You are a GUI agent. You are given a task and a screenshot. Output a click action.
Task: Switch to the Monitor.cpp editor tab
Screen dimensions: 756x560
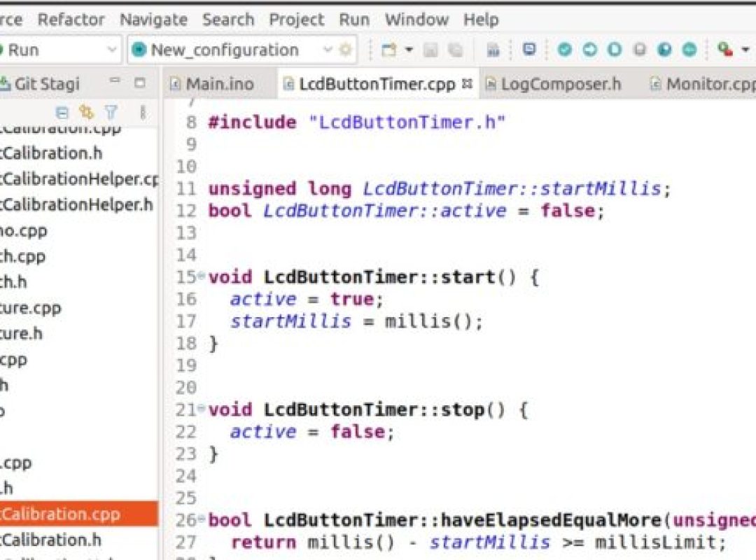(704, 84)
